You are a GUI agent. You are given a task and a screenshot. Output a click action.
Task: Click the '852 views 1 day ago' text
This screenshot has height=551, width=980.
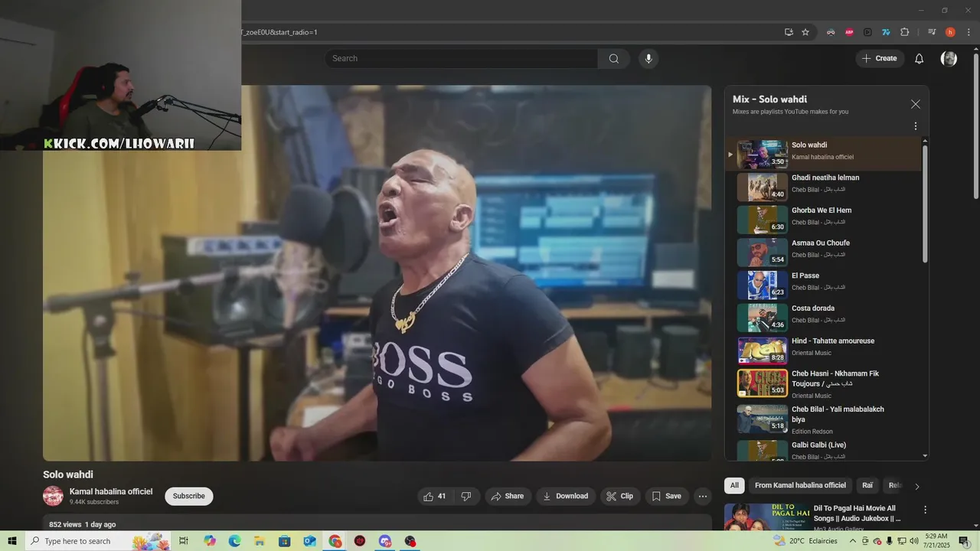point(82,524)
